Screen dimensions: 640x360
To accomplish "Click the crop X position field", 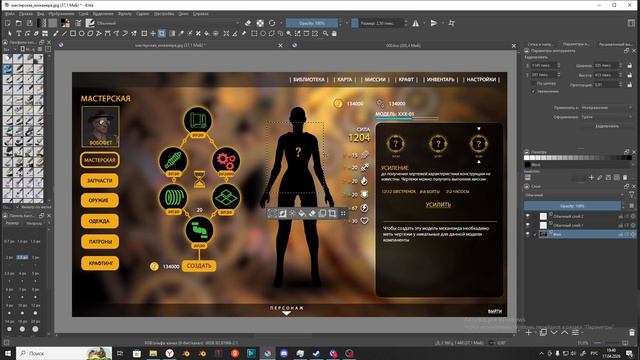I will 544,65.
